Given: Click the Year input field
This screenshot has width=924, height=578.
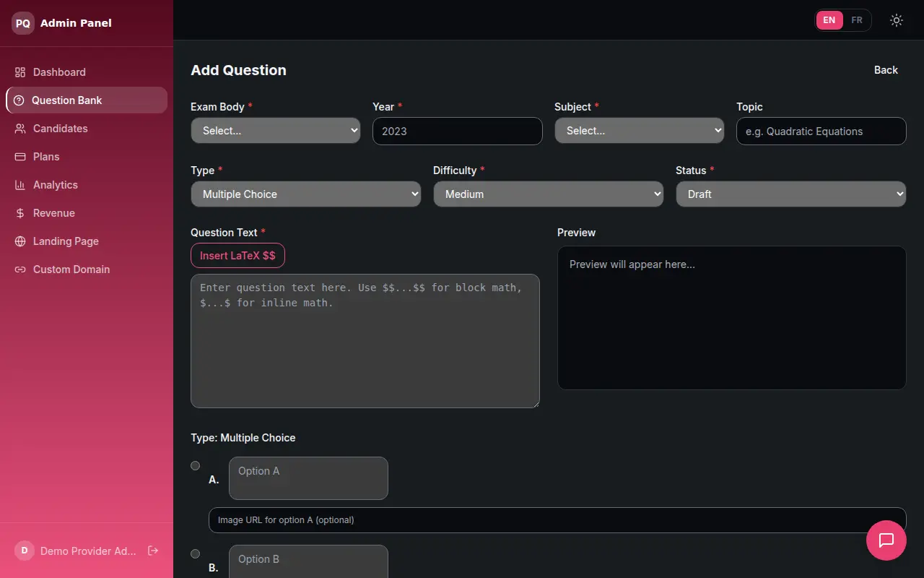Looking at the screenshot, I should click(x=458, y=131).
